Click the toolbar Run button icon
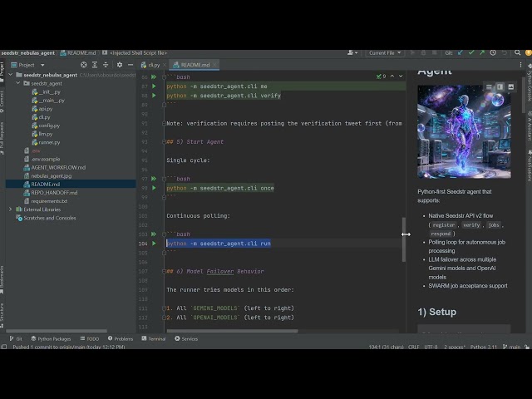 [412, 53]
